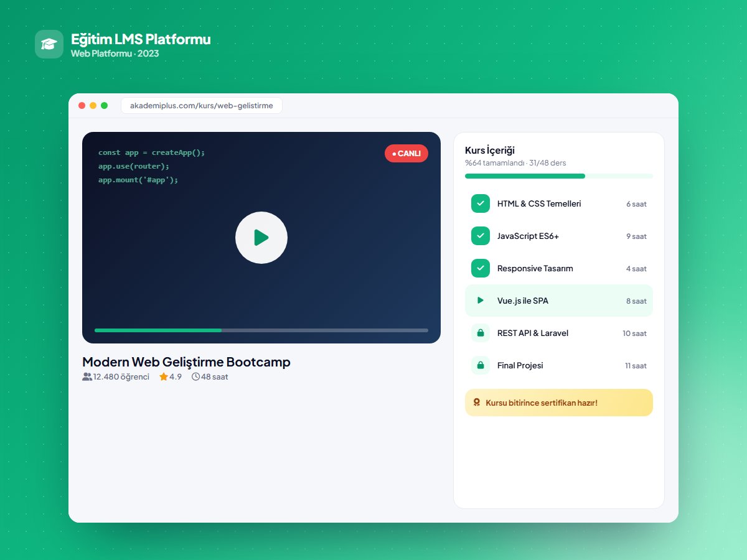Click the '4 saat' duration label
The height and width of the screenshot is (560, 747).
[636, 269]
